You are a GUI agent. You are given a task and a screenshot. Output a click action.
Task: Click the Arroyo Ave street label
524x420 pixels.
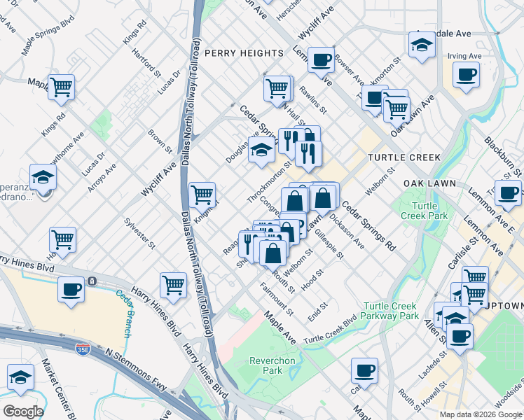click(x=102, y=178)
